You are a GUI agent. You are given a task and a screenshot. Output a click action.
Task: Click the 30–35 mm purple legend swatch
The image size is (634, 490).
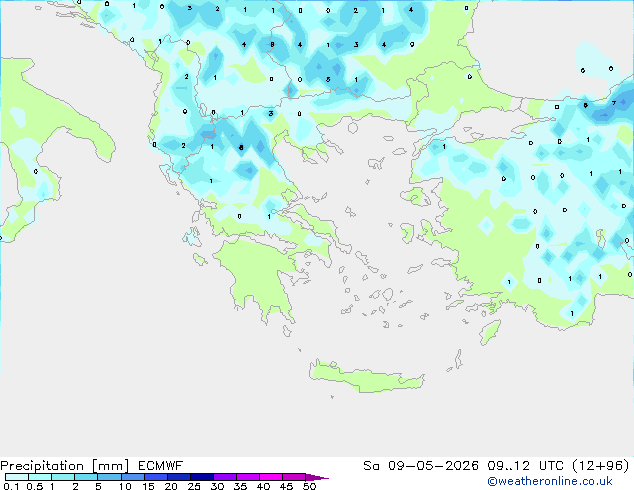[x=224, y=477]
